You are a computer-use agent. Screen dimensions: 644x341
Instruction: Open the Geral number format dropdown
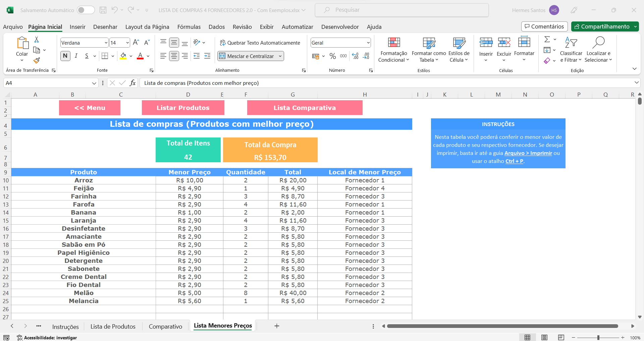click(x=368, y=43)
